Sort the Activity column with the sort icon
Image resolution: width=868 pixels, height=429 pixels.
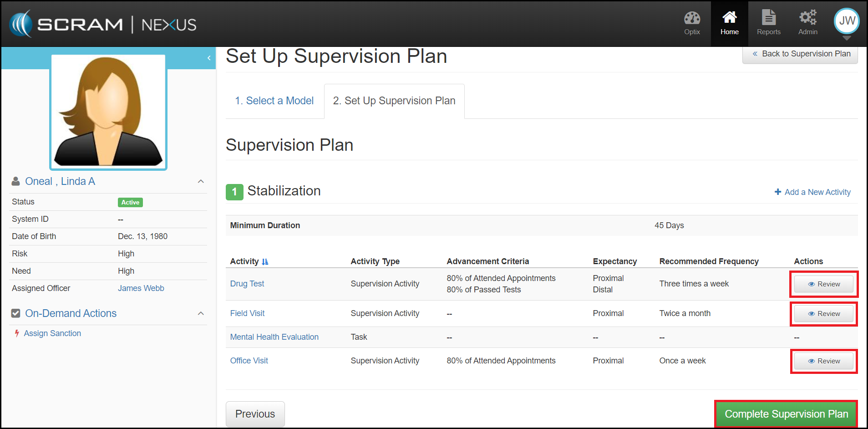pos(265,262)
